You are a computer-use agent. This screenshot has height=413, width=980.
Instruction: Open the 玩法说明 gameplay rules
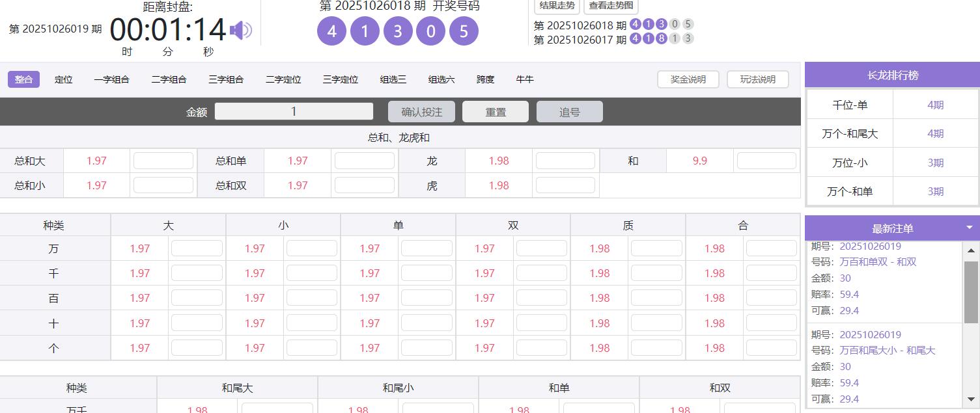[757, 79]
